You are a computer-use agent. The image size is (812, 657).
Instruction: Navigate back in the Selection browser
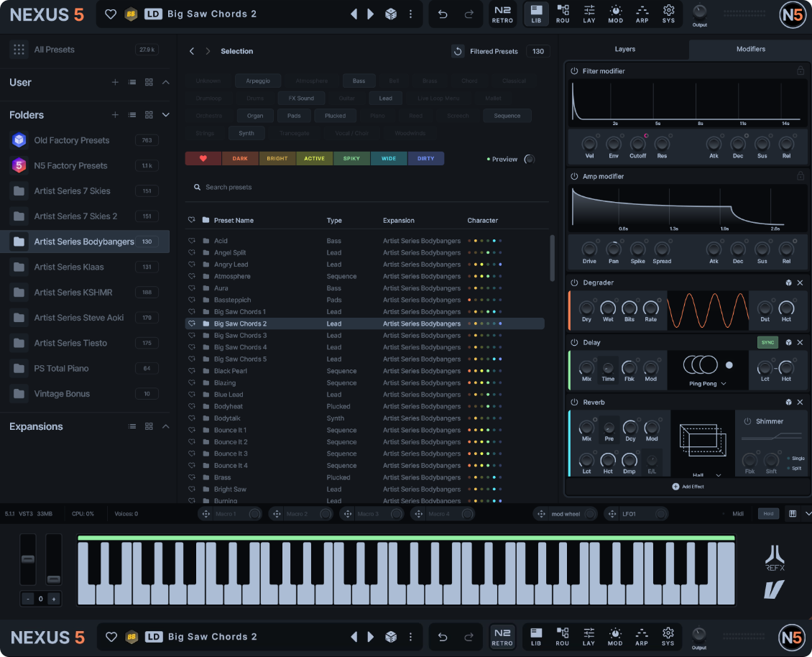coord(192,51)
